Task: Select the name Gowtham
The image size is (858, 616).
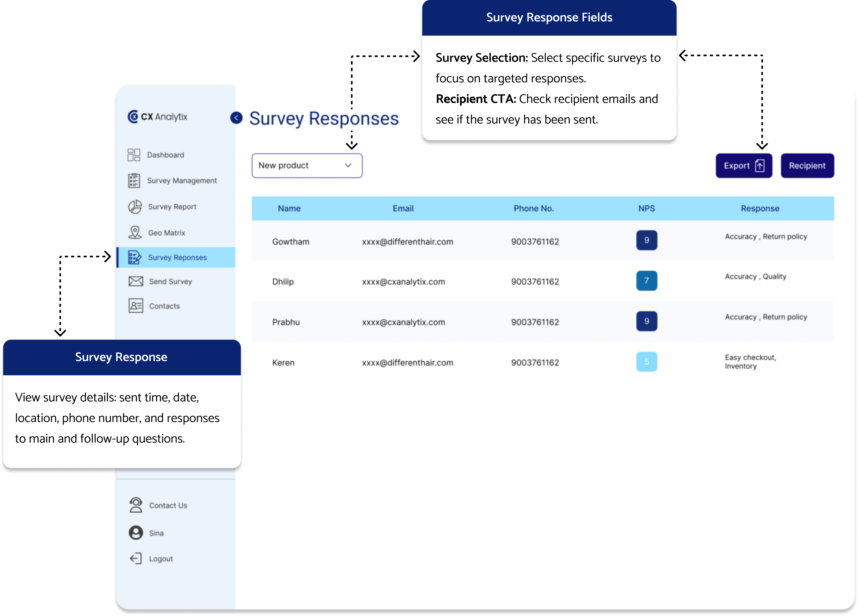Action: [291, 242]
